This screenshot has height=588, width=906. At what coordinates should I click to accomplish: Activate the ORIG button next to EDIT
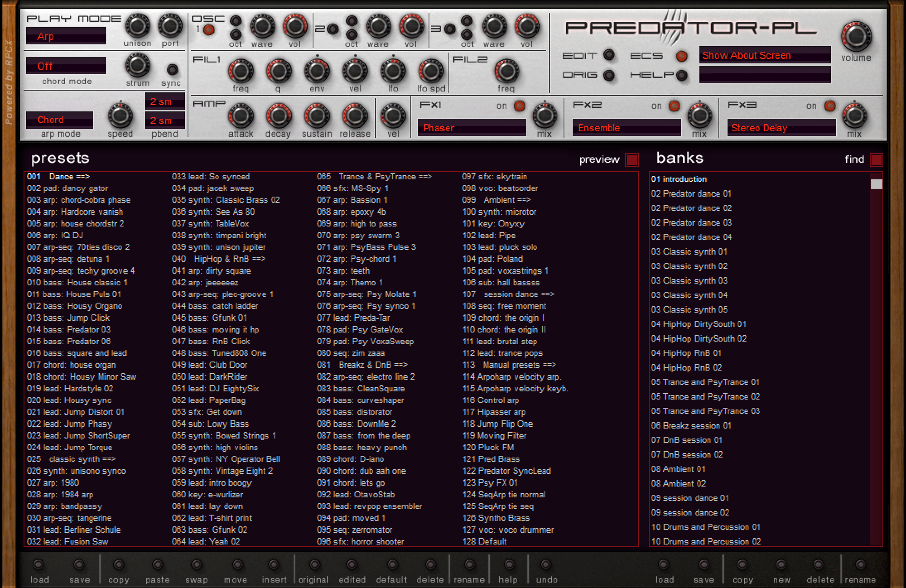(x=609, y=76)
